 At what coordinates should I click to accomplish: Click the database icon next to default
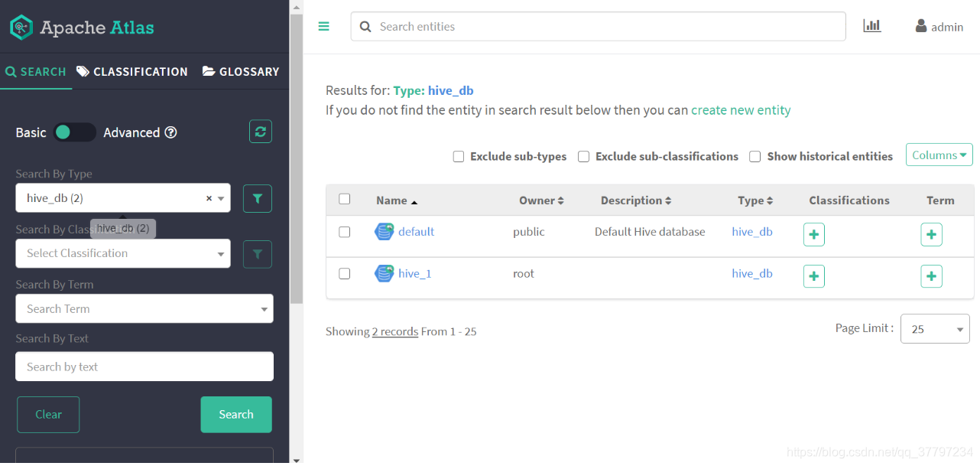coord(384,232)
